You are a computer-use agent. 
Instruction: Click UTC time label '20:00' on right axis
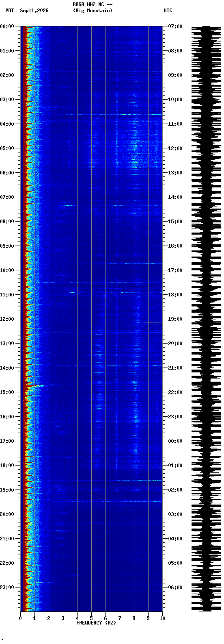(175, 344)
